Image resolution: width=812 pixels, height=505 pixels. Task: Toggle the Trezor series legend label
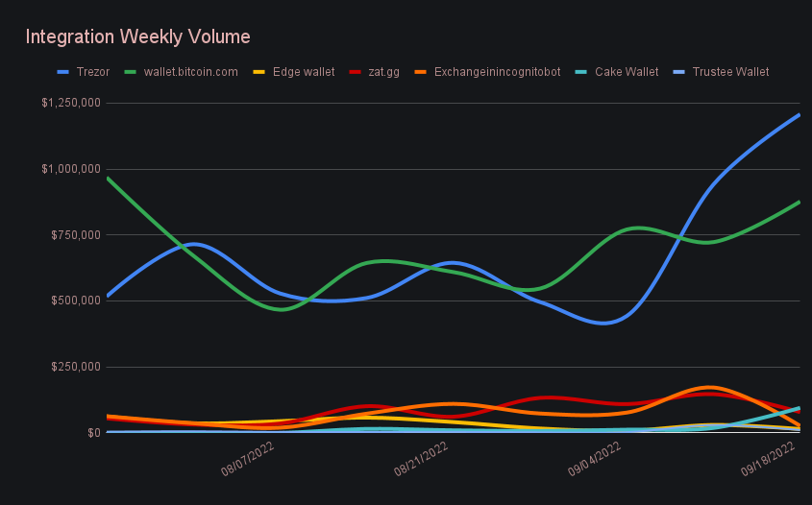[x=93, y=72]
